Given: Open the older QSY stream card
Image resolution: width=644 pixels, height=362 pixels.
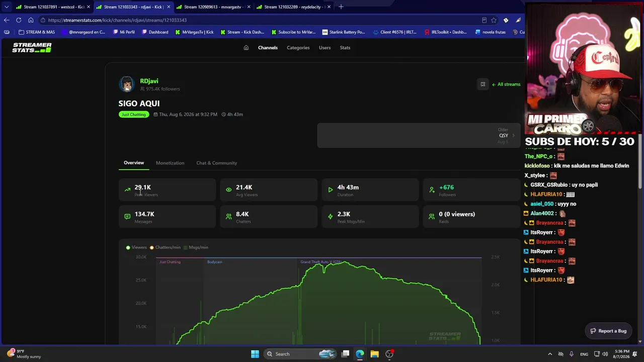Looking at the screenshot, I should [419, 136].
